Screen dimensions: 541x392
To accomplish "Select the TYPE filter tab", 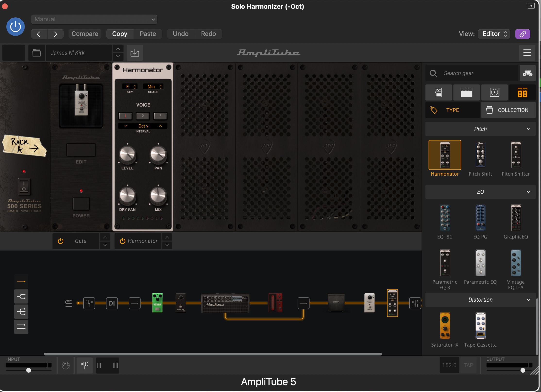I will (453, 110).
